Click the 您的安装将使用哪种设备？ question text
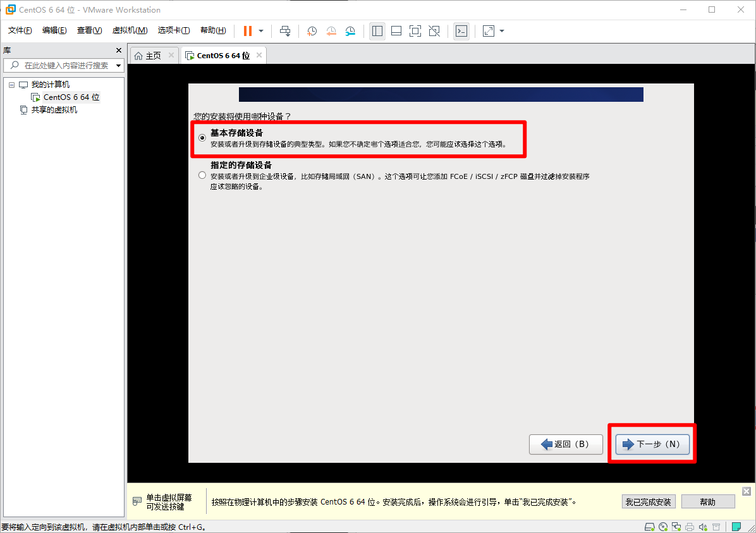 point(242,116)
